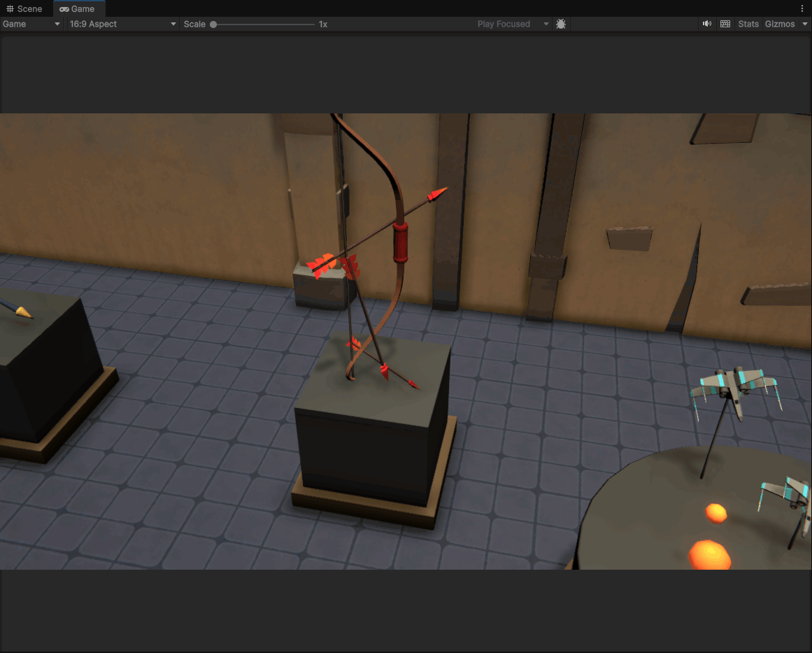Screen dimensions: 812x653
Task: Toggle Gizmos visibility
Action: pos(779,24)
